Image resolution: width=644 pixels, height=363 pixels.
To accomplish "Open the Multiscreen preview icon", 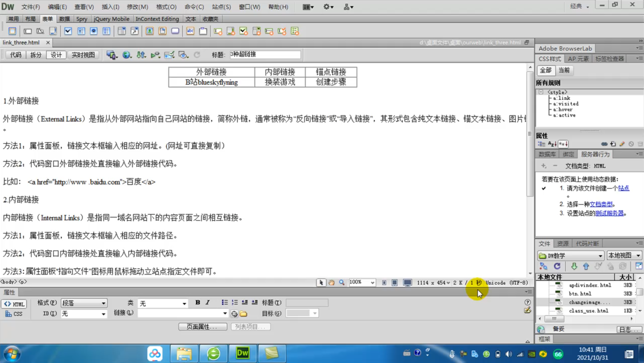I will tap(112, 55).
